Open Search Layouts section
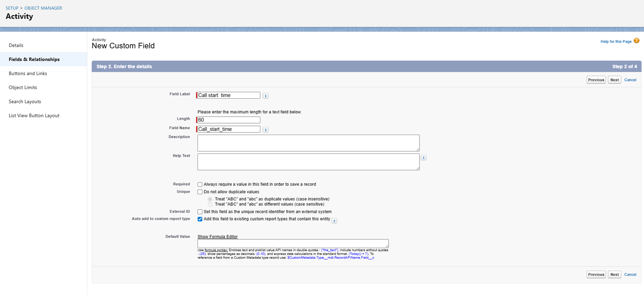Image resolution: width=644 pixels, height=295 pixels. click(25, 102)
